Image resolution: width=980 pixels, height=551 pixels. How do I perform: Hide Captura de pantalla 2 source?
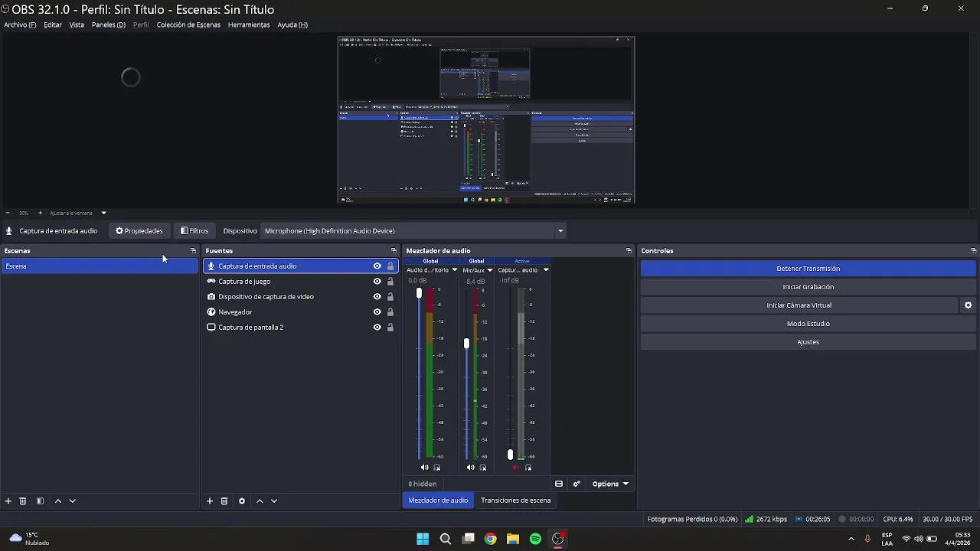click(x=377, y=328)
